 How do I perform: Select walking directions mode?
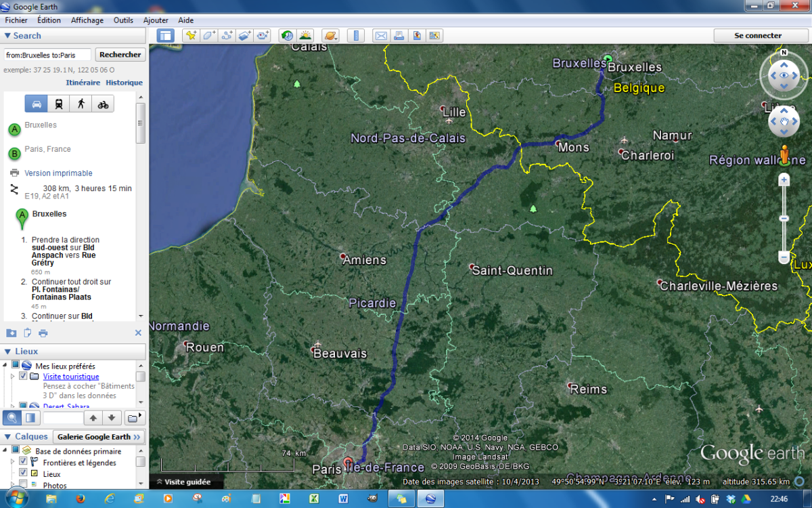click(81, 104)
